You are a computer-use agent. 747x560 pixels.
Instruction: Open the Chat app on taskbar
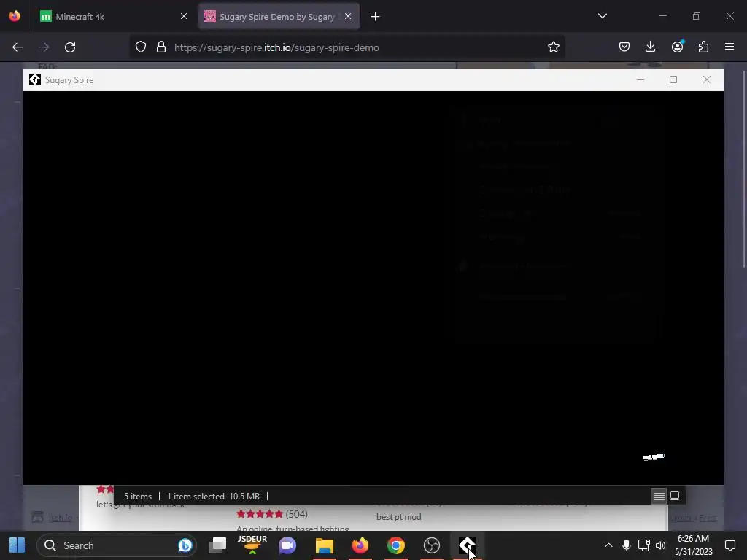(287, 545)
